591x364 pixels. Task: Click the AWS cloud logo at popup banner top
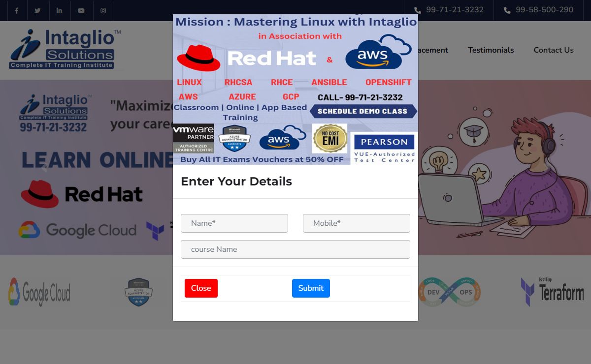[378, 52]
